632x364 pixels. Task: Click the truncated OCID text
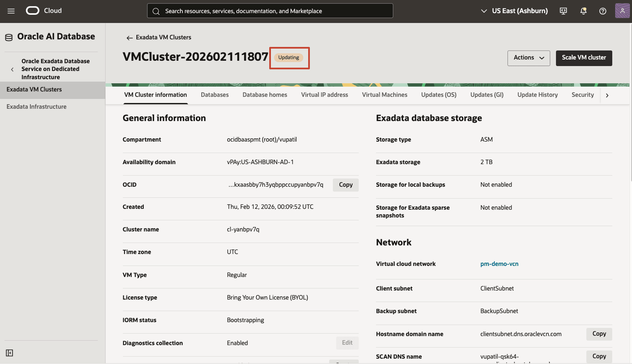click(276, 185)
